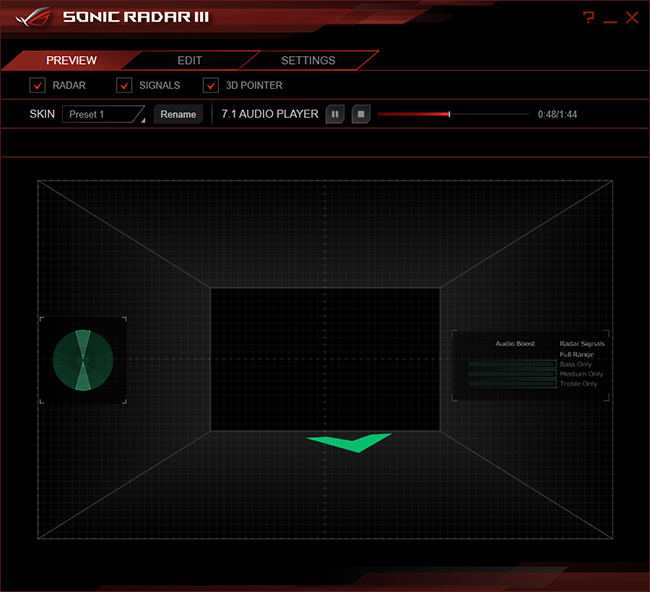Minimize the Sonic Radar III window
650x592 pixels.
[x=610, y=22]
